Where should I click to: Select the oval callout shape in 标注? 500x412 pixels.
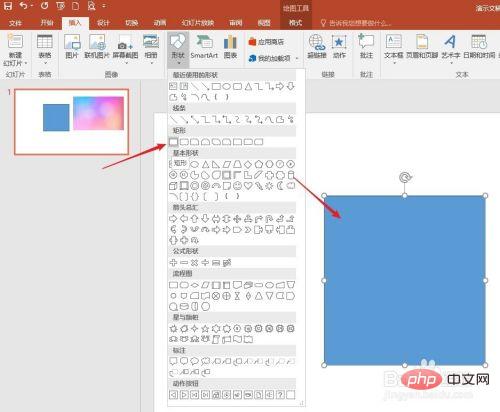(x=195, y=361)
